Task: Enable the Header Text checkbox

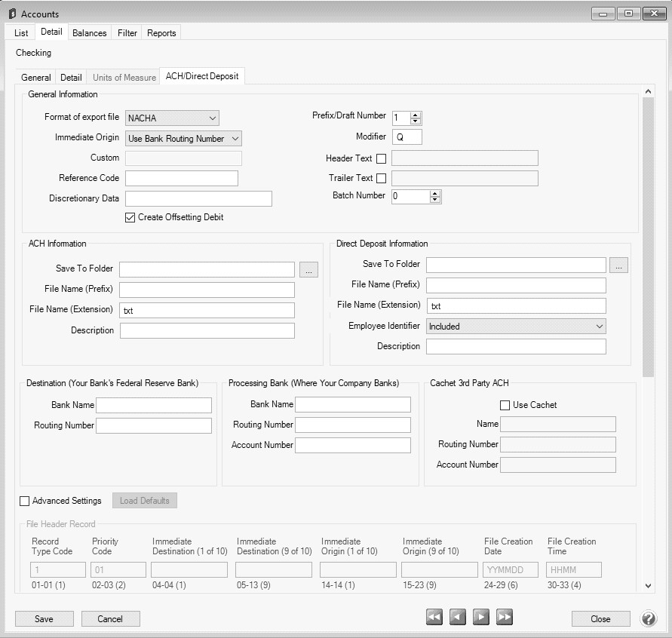Action: (382, 158)
